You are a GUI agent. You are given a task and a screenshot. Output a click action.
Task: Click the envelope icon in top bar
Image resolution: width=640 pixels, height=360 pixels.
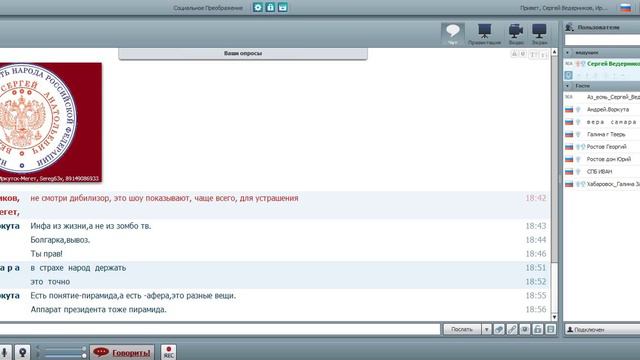pos(282,7)
